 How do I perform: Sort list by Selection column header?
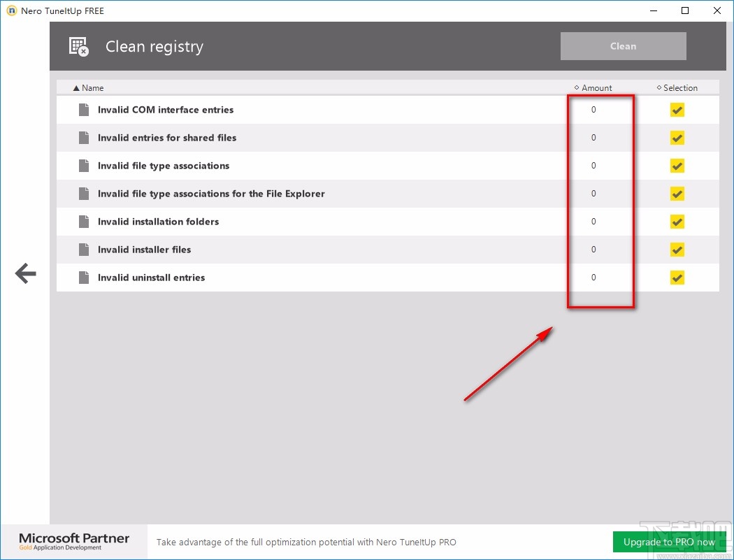point(677,88)
